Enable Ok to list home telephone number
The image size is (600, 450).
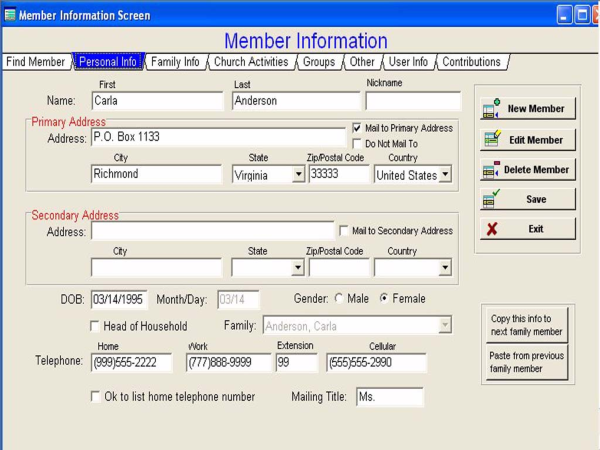point(95,396)
